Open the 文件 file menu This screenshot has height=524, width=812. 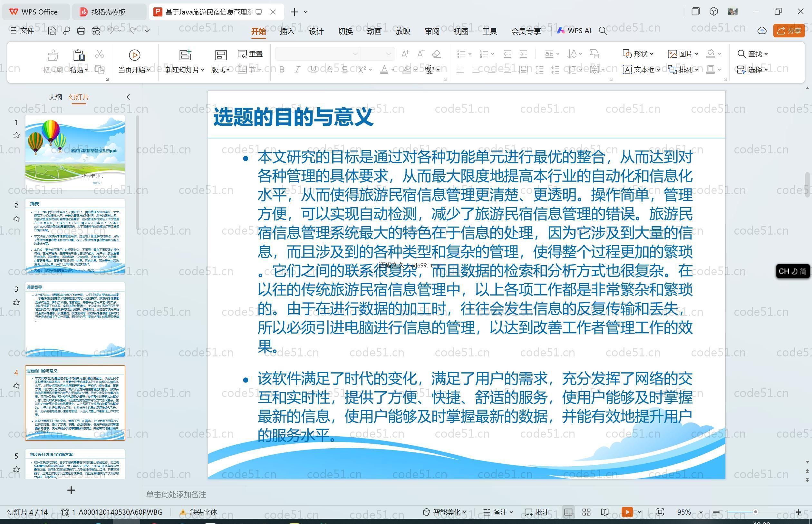click(23, 31)
